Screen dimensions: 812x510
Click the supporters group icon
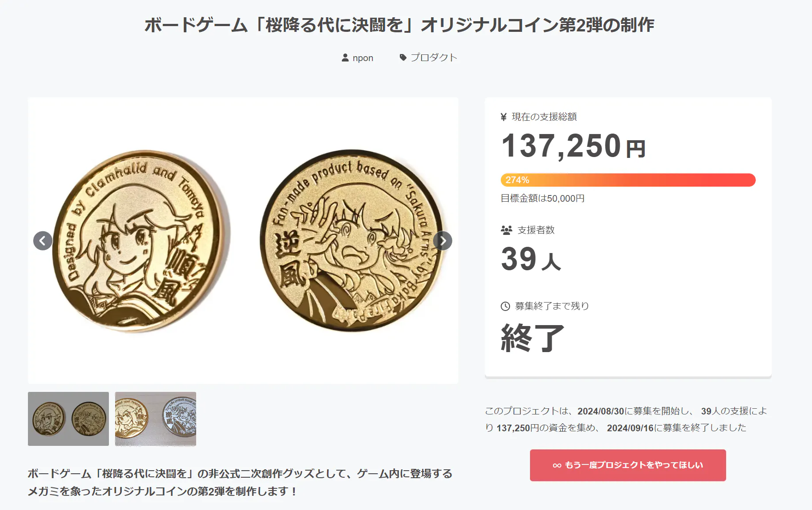[506, 230]
